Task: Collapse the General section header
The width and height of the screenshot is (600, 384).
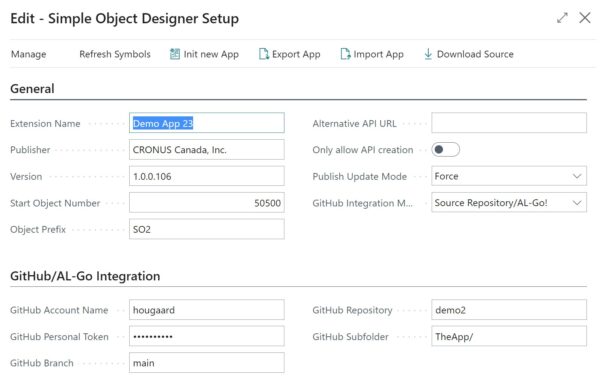Action: (x=32, y=89)
